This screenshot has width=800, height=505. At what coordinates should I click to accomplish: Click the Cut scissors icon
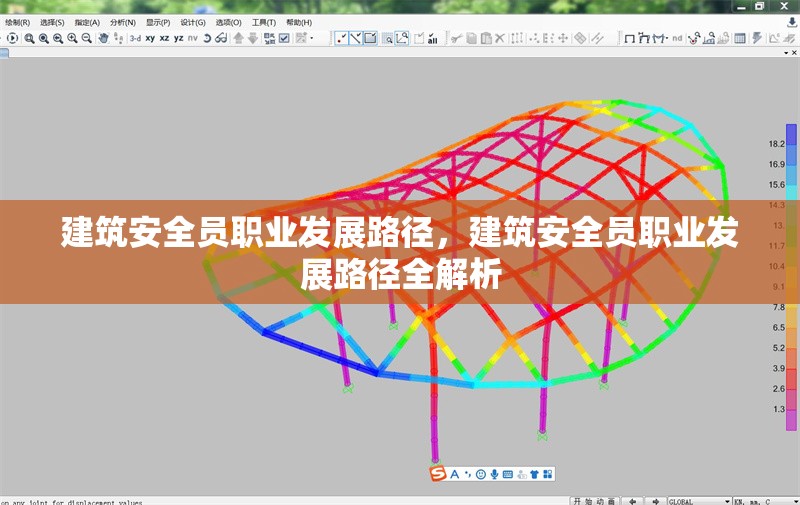(x=456, y=38)
